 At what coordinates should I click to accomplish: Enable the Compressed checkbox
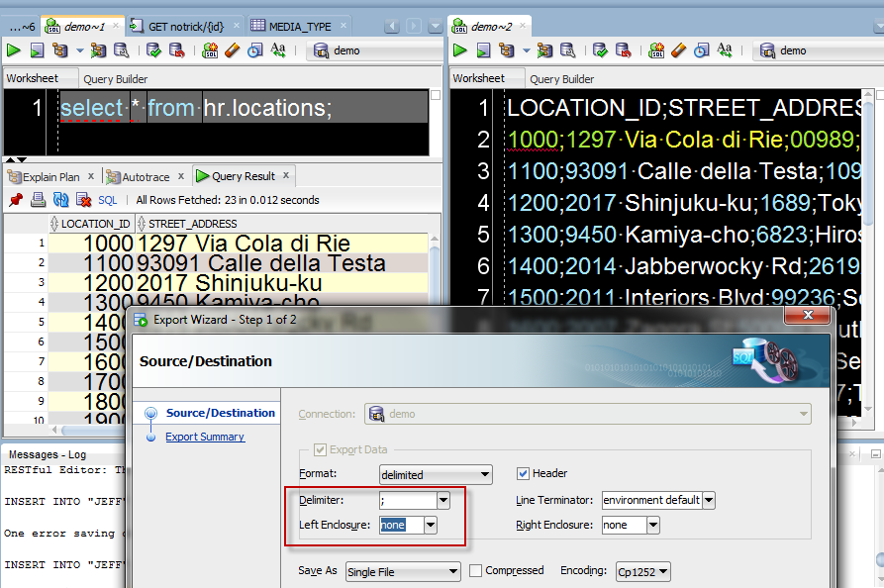pyautogui.click(x=475, y=570)
